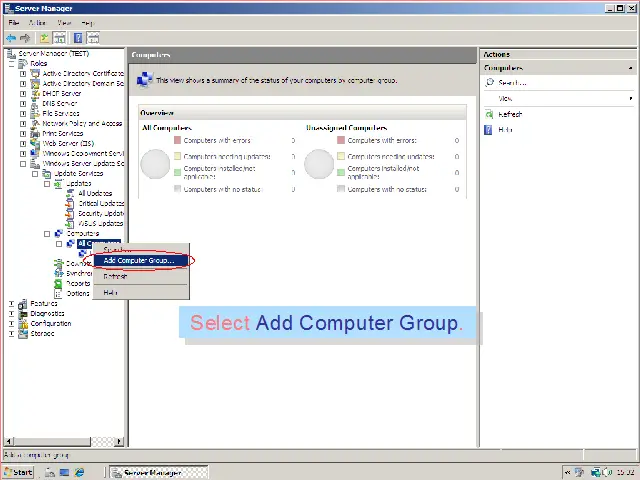
Task: Click the blue Help toolbar icon
Action: [x=78, y=38]
